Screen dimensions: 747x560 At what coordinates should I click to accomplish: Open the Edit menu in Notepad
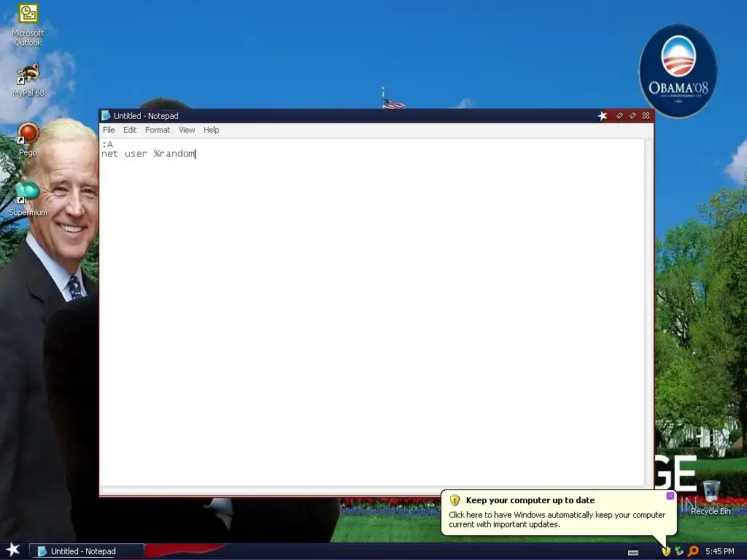point(130,130)
